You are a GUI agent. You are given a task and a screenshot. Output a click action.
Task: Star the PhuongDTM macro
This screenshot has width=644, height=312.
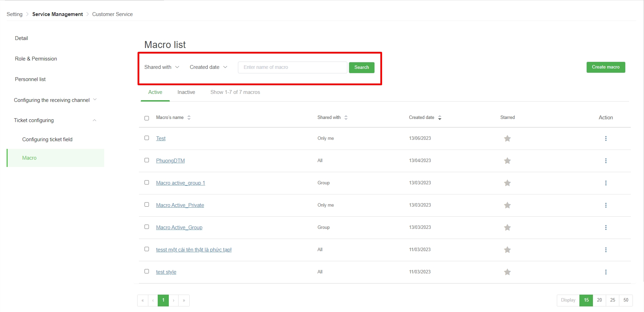point(507,161)
